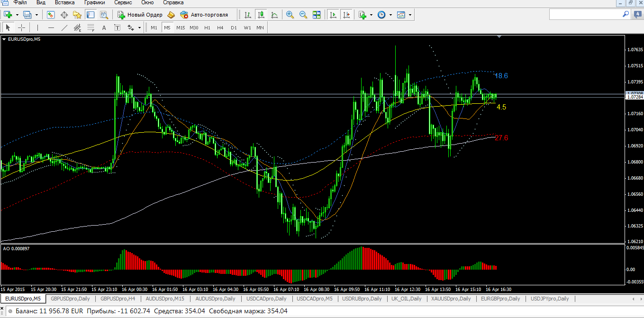
Task: Toggle the Navigator folder-star icon
Action: tap(77, 15)
